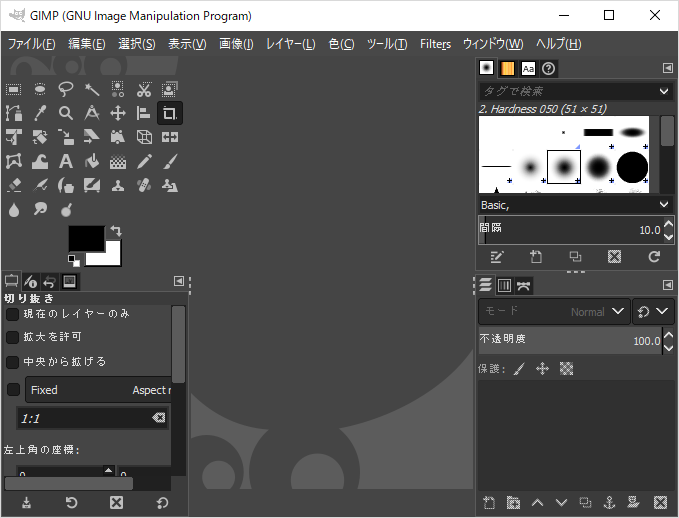Screen dimensions: 679x518
Task: Select the Clone stamp tool
Action: point(118,185)
